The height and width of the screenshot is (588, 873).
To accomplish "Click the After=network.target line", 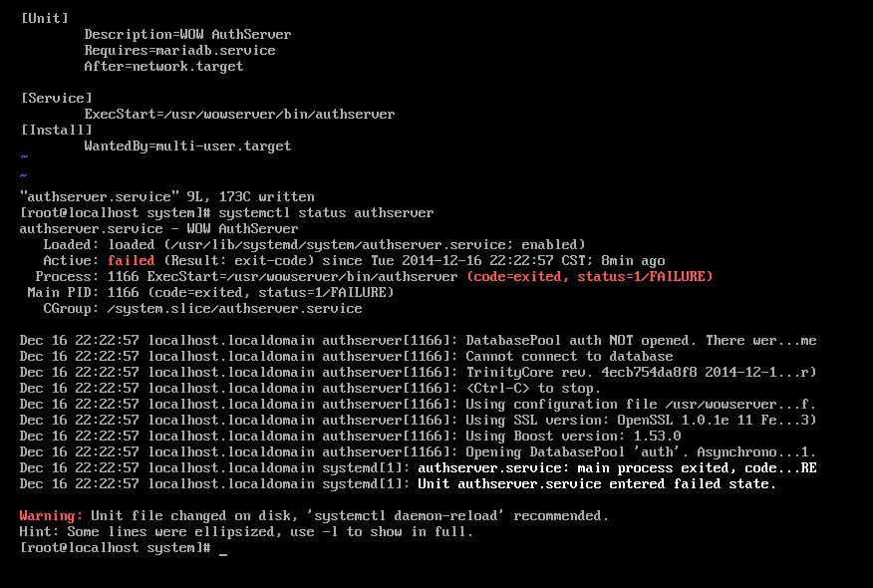I will coord(163,66).
